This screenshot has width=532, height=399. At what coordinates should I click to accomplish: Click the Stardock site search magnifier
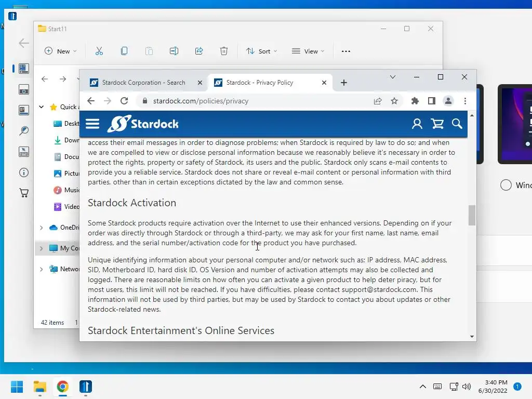pyautogui.click(x=457, y=124)
